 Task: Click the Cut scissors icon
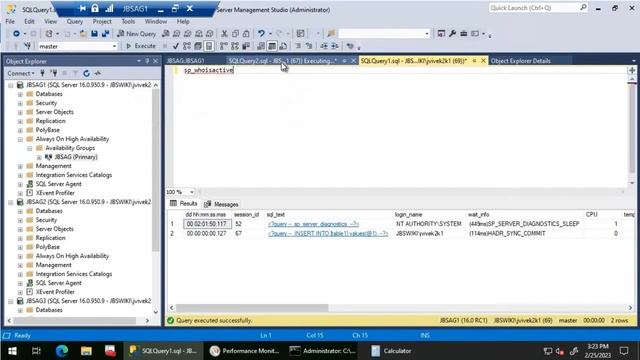224,34
